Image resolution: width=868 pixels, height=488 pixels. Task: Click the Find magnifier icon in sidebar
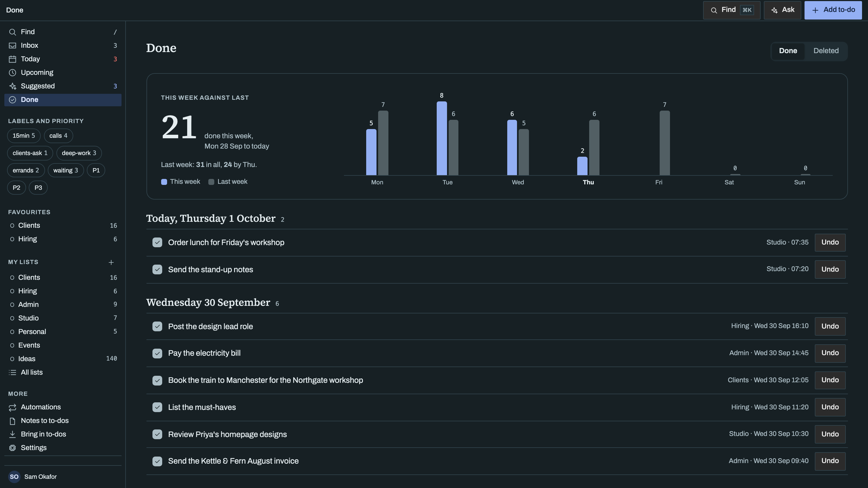tap(12, 32)
